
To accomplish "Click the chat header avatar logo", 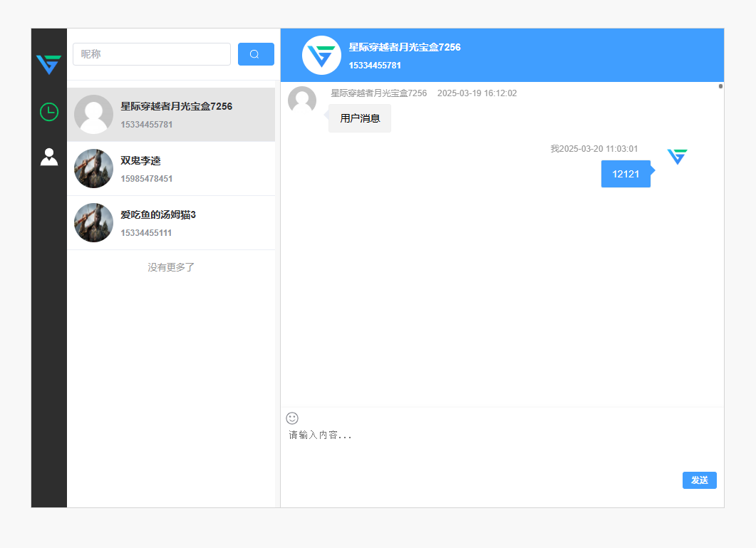I will click(x=321, y=55).
